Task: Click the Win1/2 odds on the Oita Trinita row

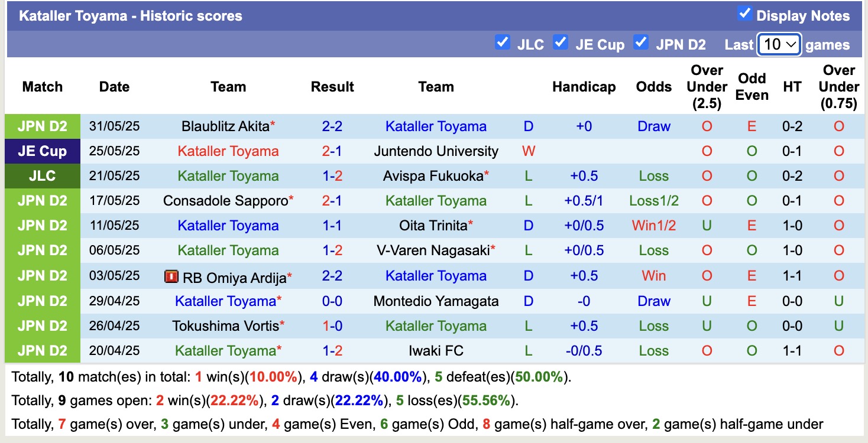Action: coord(654,225)
